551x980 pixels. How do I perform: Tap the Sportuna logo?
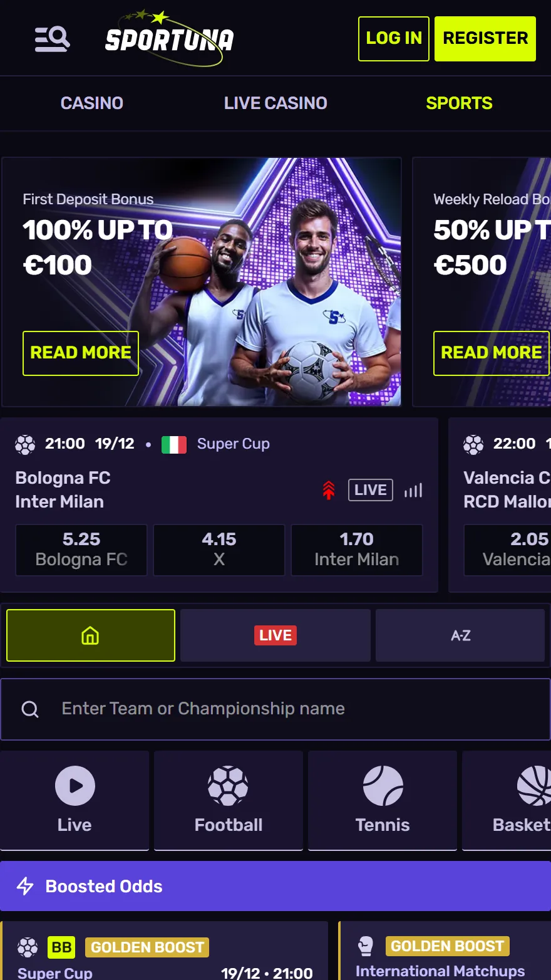pos(169,38)
